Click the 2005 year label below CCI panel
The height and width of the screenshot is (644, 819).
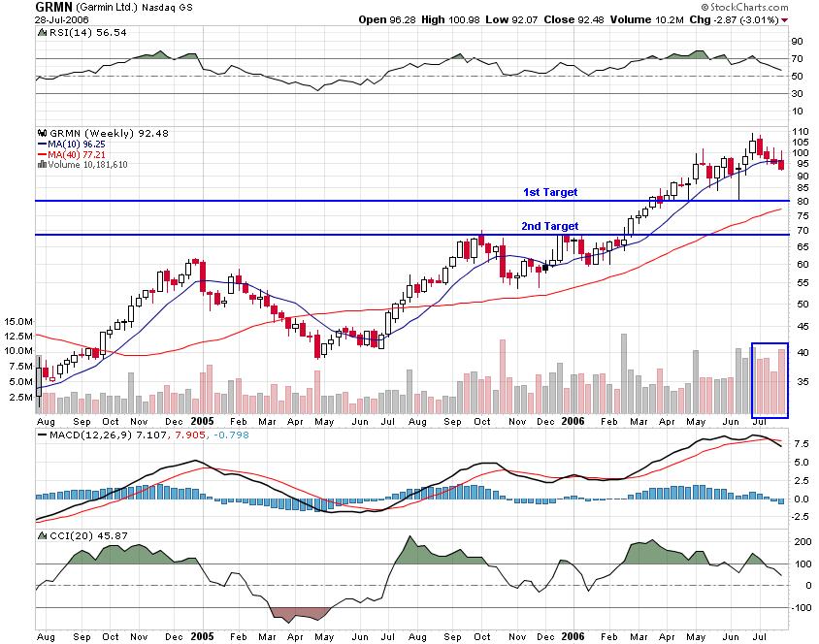(x=202, y=636)
